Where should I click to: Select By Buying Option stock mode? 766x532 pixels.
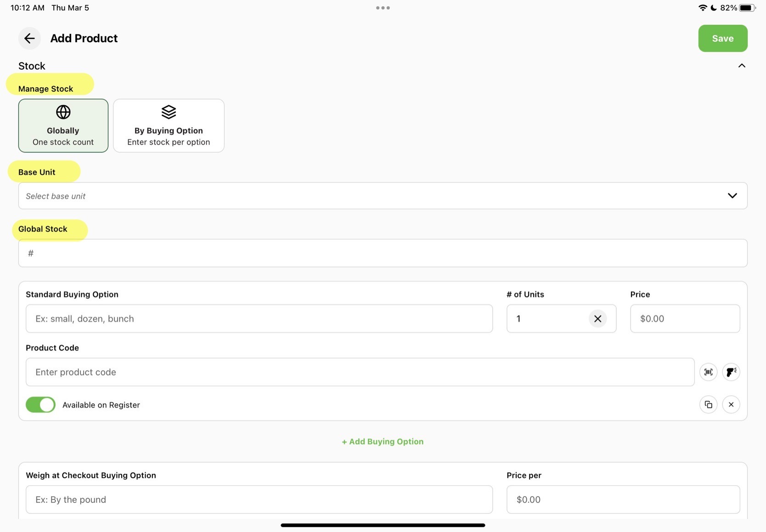click(169, 126)
